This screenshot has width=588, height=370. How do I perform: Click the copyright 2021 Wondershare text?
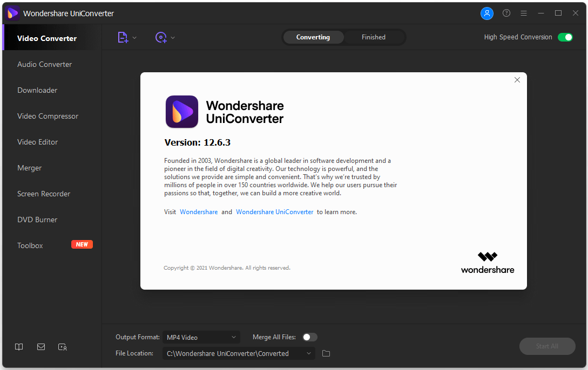click(x=227, y=268)
